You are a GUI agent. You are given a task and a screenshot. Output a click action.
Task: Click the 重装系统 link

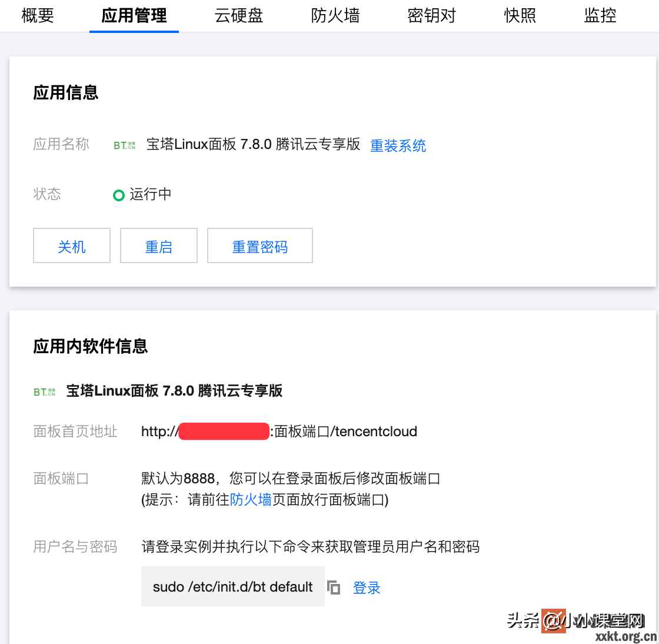[x=398, y=145]
